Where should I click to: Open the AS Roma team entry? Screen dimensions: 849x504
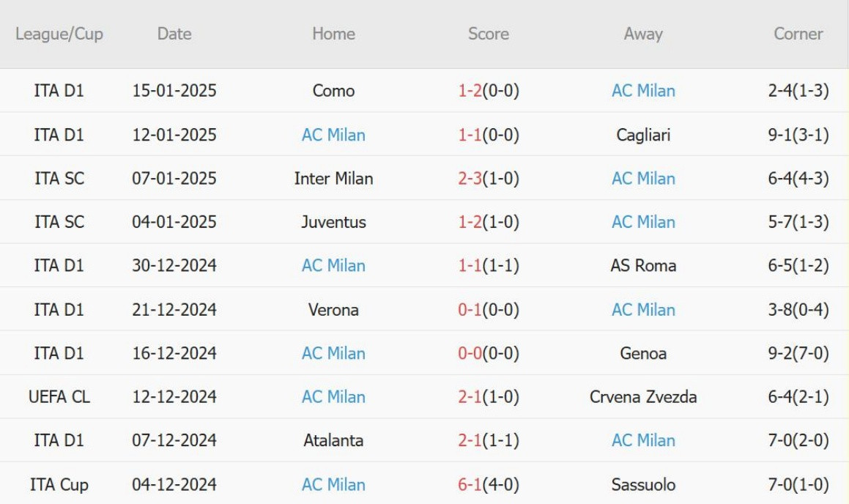click(643, 265)
